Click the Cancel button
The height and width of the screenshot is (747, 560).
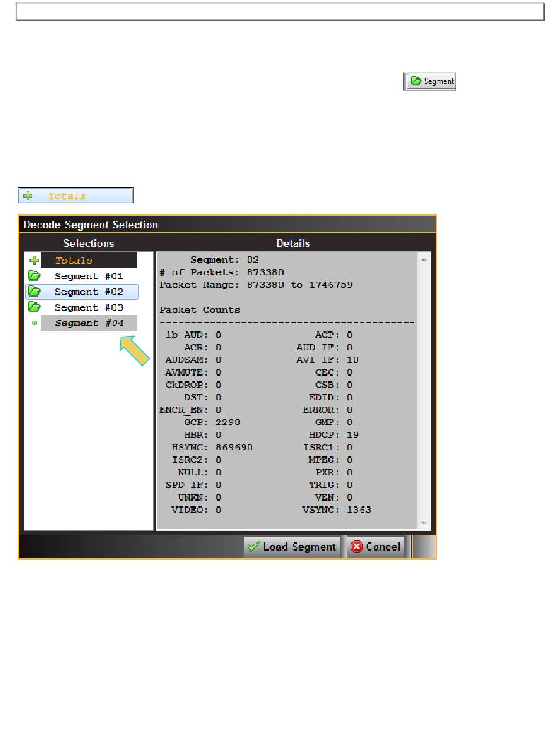(x=375, y=547)
